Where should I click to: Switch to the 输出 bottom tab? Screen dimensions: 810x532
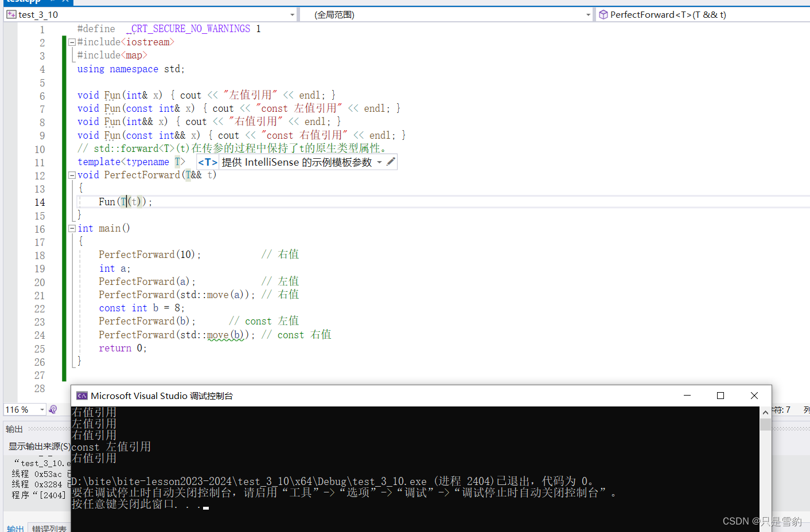15,528
